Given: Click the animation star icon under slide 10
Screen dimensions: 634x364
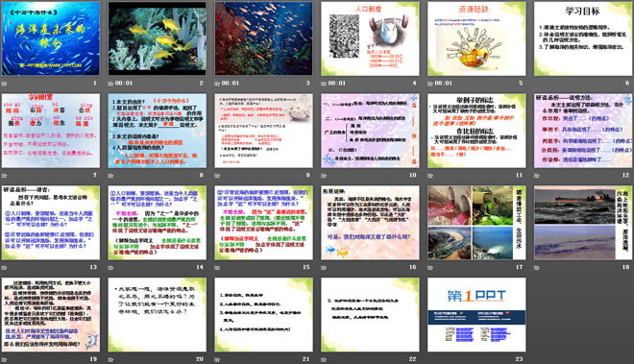Looking at the screenshot, I should (324, 176).
